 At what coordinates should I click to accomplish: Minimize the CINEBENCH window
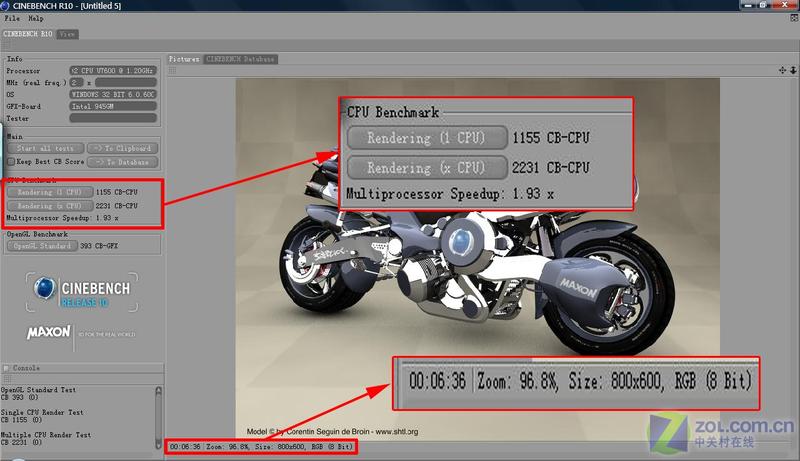(748, 5)
